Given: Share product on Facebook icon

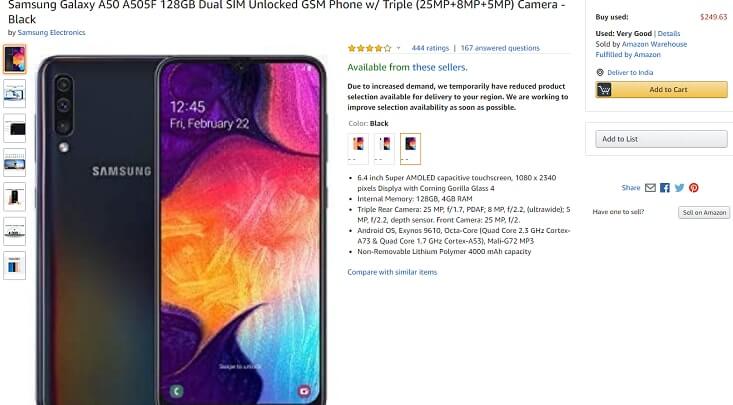Looking at the screenshot, I should coord(665,188).
